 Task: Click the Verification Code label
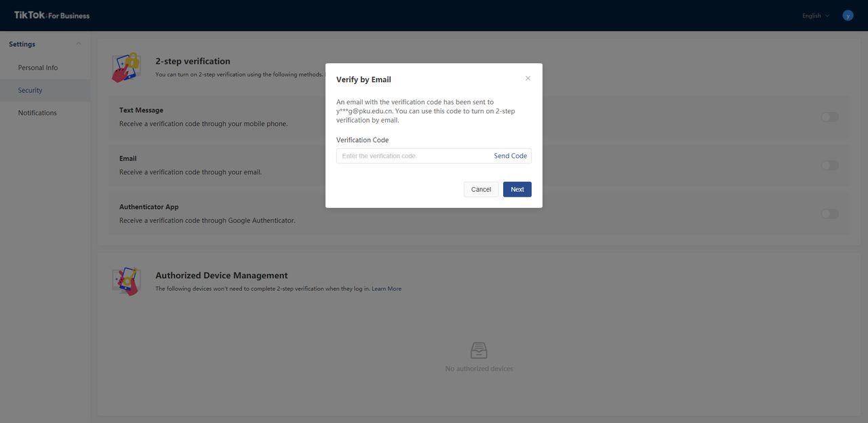(363, 140)
